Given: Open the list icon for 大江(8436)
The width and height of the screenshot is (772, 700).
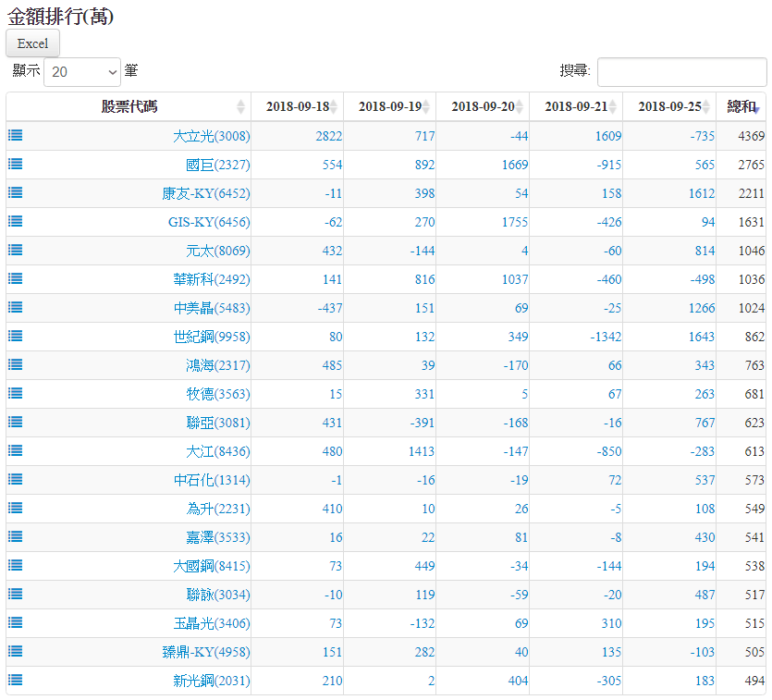Looking at the screenshot, I should pos(16,450).
